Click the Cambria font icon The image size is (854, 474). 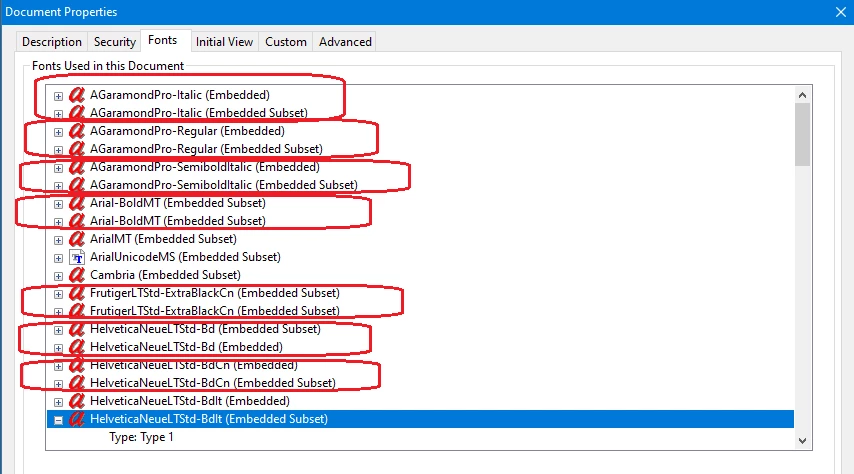tap(77, 275)
